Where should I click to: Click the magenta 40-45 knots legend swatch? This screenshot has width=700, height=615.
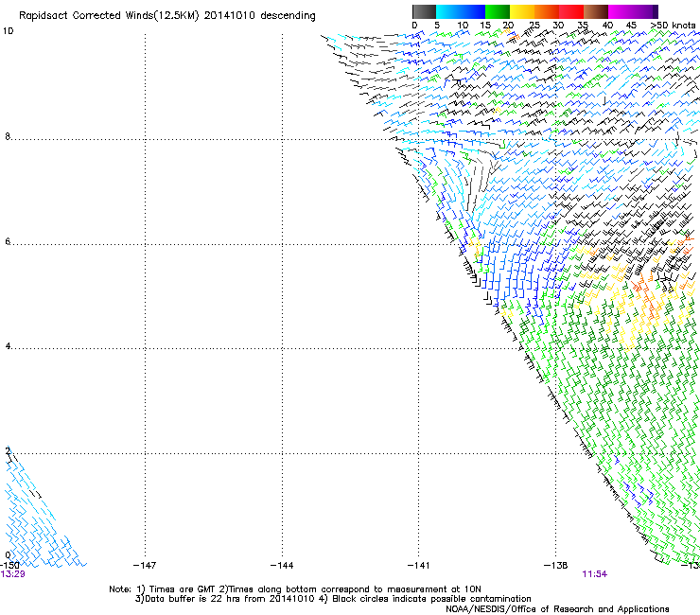tap(621, 11)
